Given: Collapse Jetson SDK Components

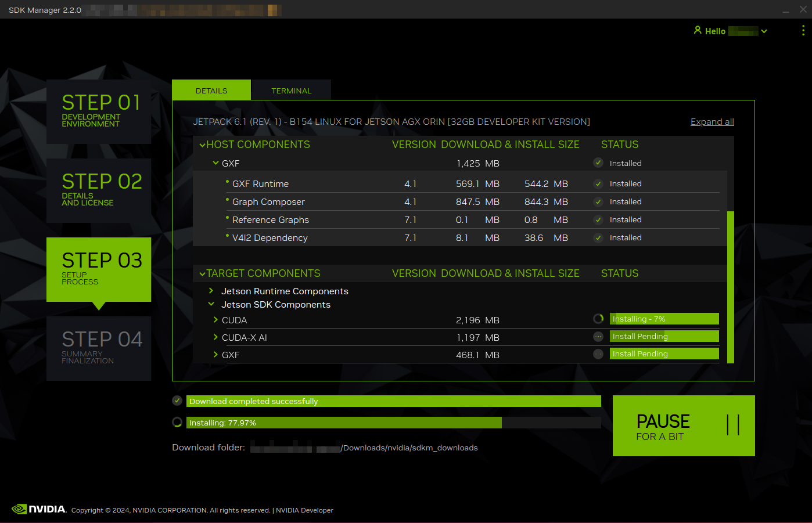Looking at the screenshot, I should pos(211,304).
